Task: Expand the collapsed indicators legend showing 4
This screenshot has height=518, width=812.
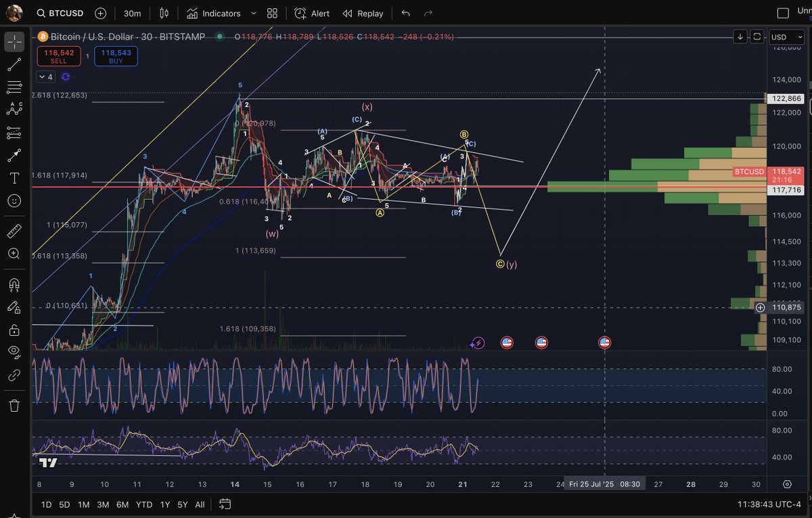Action: (46, 77)
